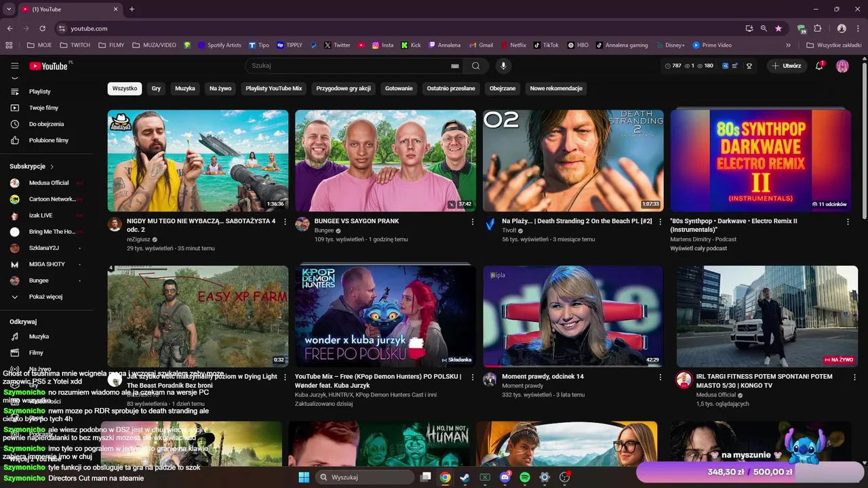Open Wyświetl cały podcast link
This screenshot has width=868, height=488.
pyautogui.click(x=698, y=249)
